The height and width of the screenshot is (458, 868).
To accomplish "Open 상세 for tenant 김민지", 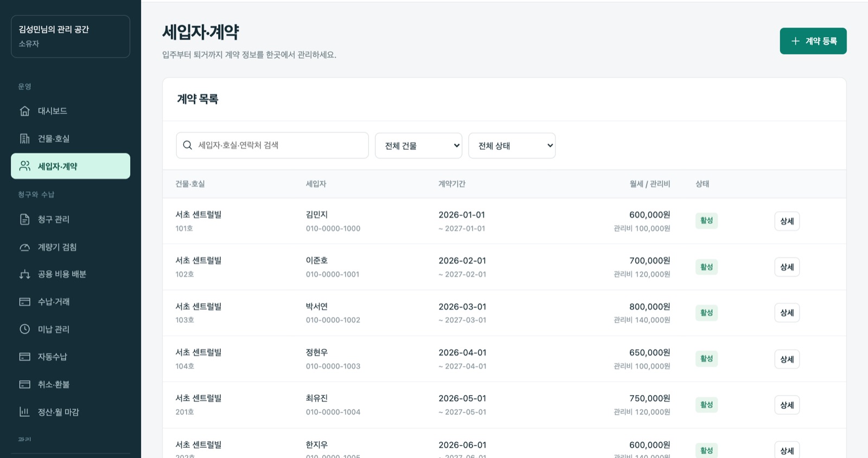I will tap(787, 221).
